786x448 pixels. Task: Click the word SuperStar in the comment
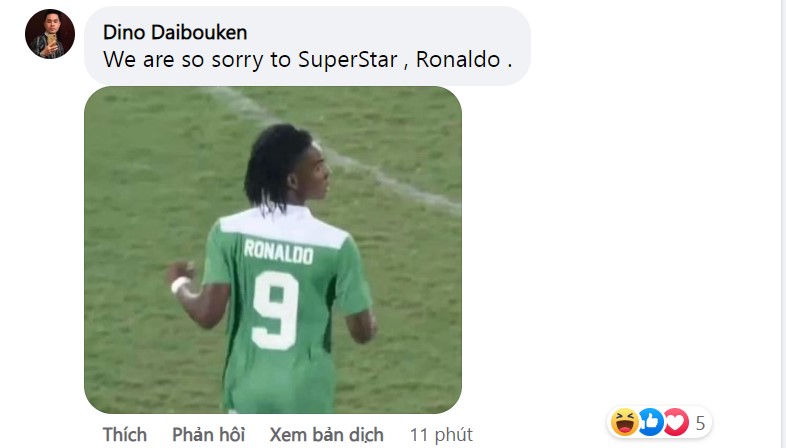(x=348, y=60)
